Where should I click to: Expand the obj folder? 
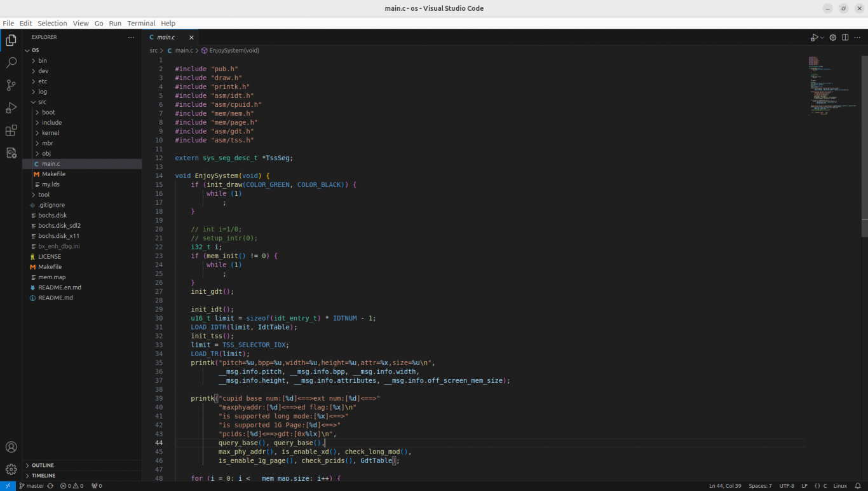(82, 153)
